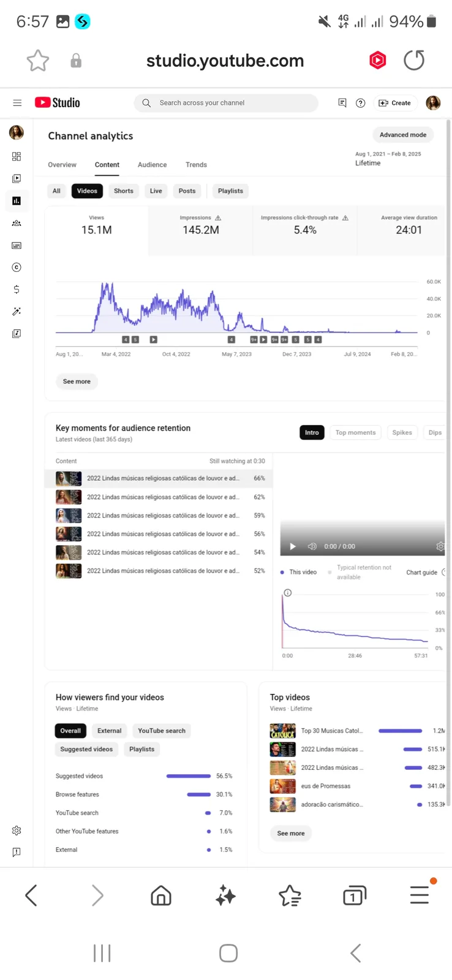Switch to the Content tab

pyautogui.click(x=107, y=165)
